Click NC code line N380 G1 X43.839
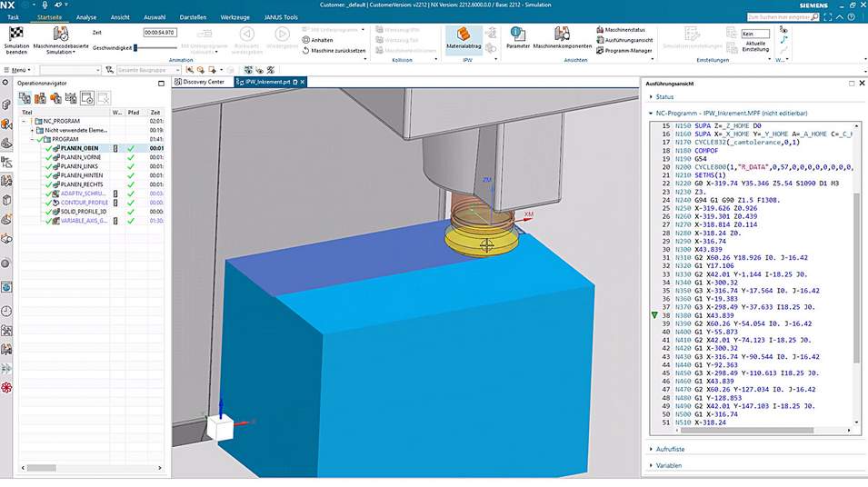This screenshot has height=487, width=868. pyautogui.click(x=704, y=315)
